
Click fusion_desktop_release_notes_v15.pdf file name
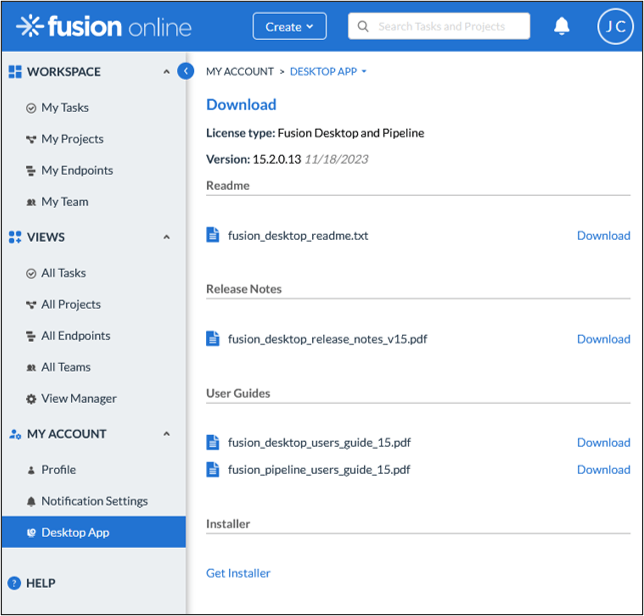click(327, 339)
